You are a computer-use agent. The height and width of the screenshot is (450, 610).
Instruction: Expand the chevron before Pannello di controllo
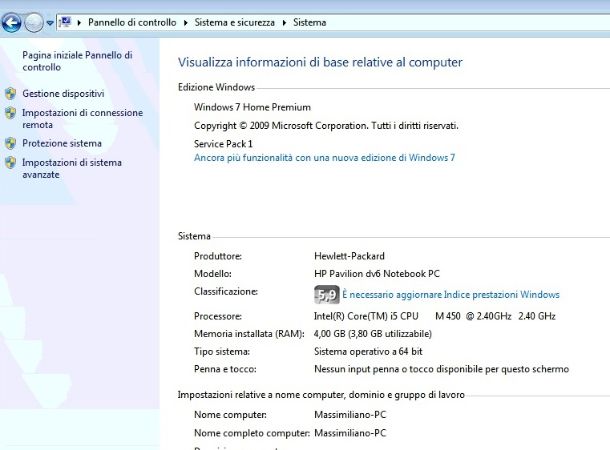[x=79, y=23]
